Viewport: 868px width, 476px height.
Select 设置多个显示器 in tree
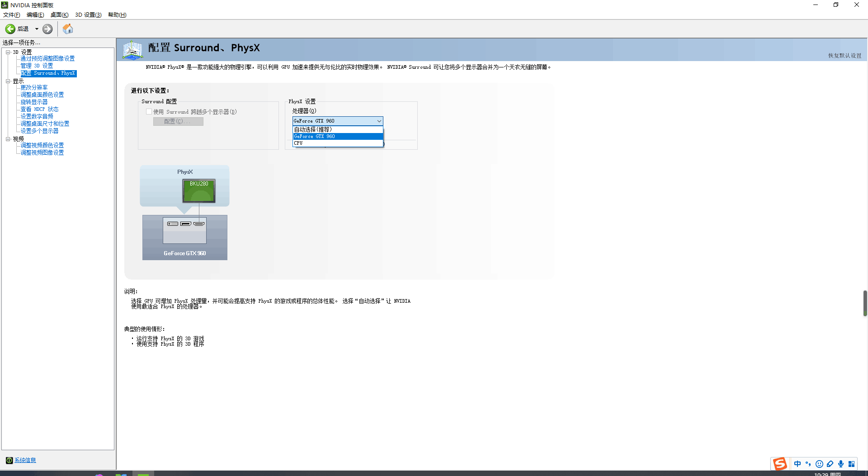pos(39,131)
